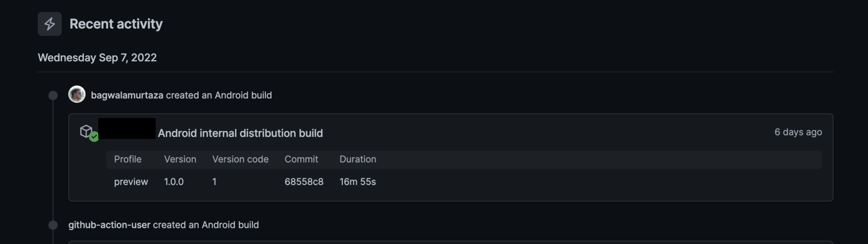Open bagwalamurtaza's avatar image
The height and width of the screenshot is (244, 868).
coord(77,94)
